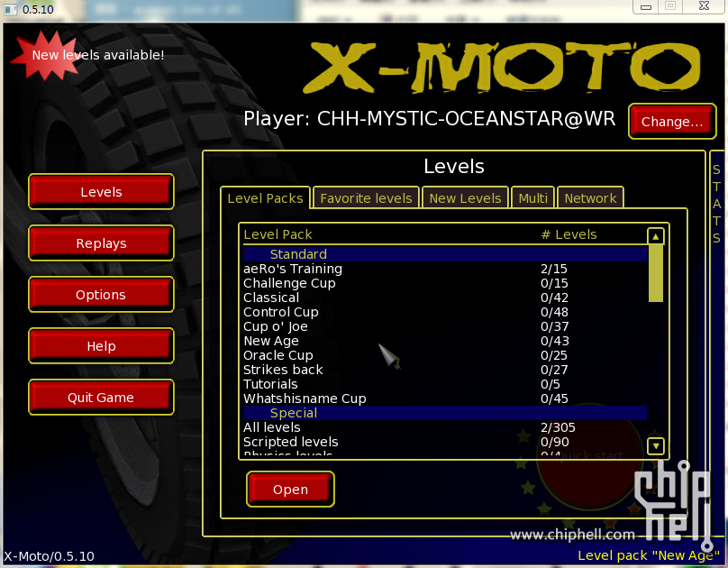
Task: Click Open to open the selected level pack
Action: [x=290, y=489]
